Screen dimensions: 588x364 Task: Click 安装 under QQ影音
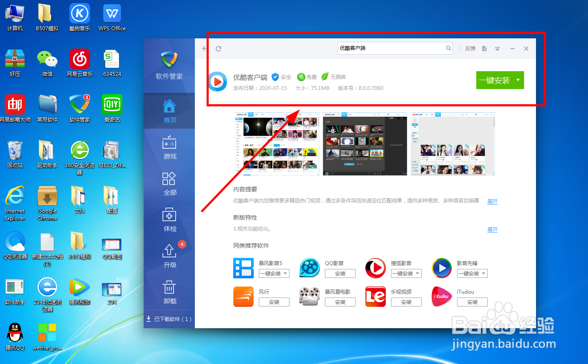(x=340, y=273)
